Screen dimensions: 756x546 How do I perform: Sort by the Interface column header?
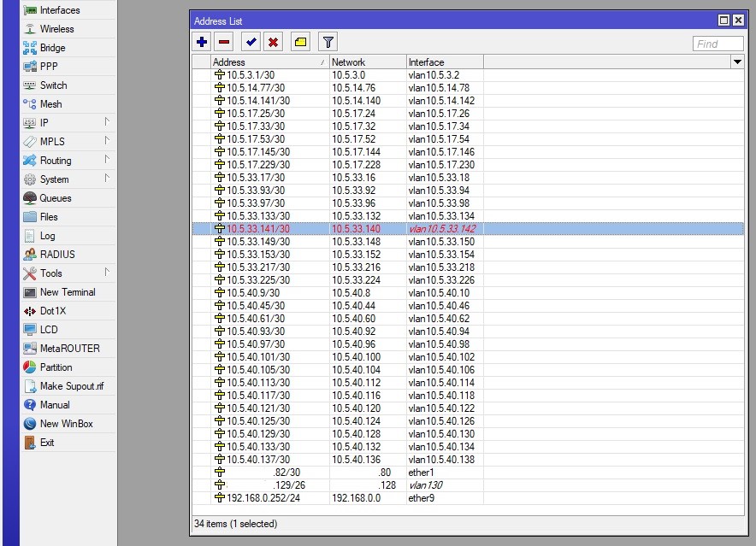(x=445, y=62)
